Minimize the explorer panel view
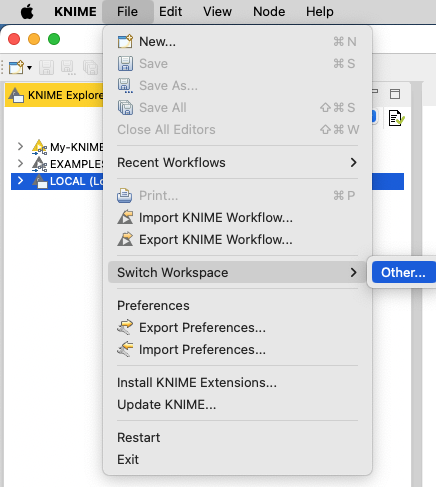Image resolution: width=436 pixels, height=487 pixels. 375,91
